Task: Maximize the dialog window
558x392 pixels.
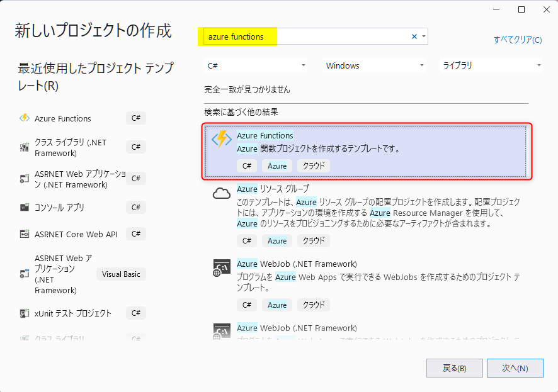Action: [521, 9]
